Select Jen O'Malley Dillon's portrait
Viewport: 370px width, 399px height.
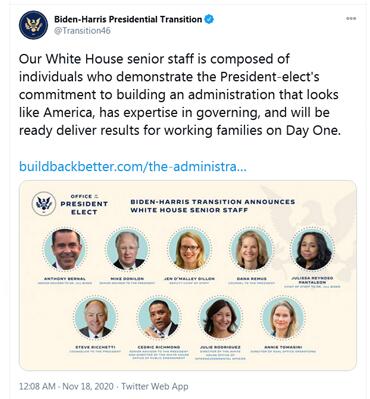click(x=189, y=250)
